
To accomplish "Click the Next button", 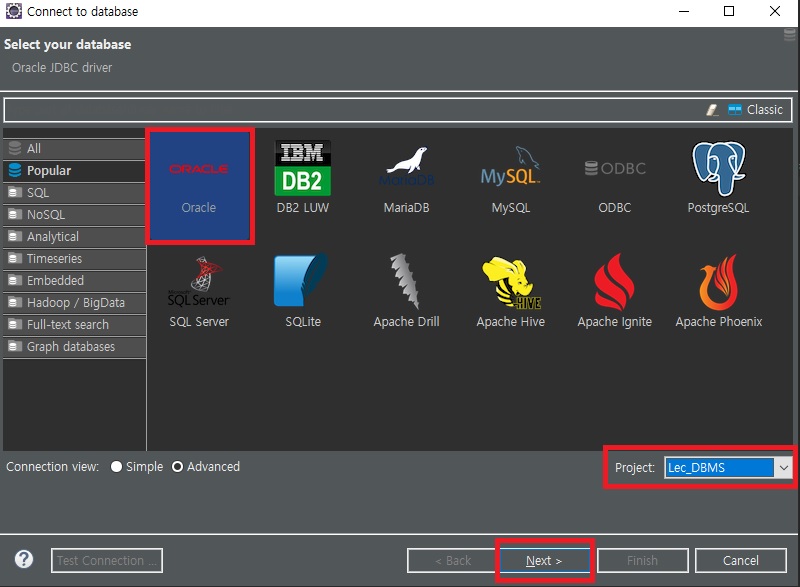I will tap(544, 560).
